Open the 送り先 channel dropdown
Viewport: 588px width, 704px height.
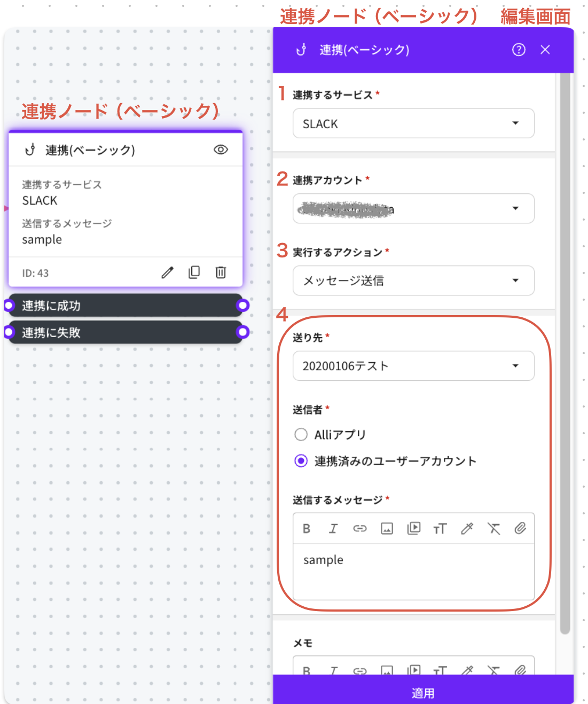(413, 366)
